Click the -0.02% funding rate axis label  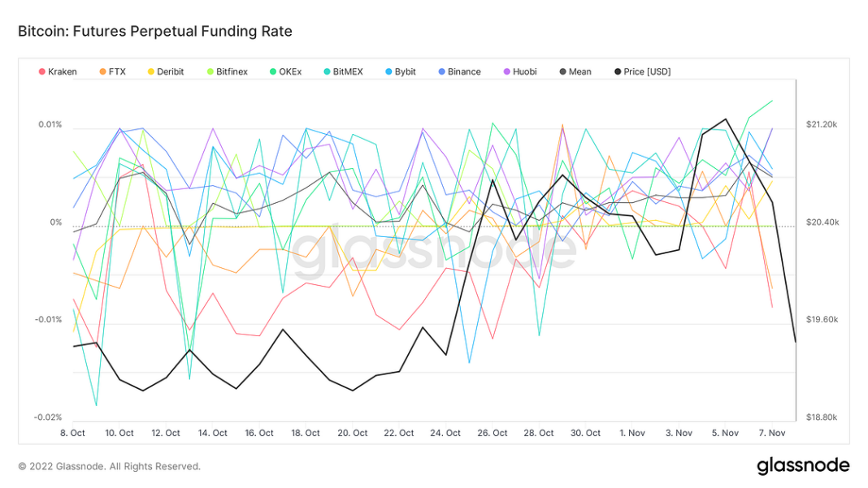click(x=47, y=417)
